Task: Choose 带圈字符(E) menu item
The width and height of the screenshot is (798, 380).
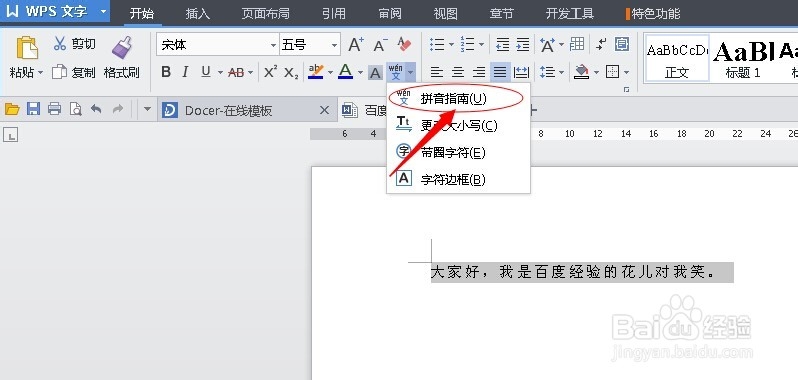Action: 459,152
